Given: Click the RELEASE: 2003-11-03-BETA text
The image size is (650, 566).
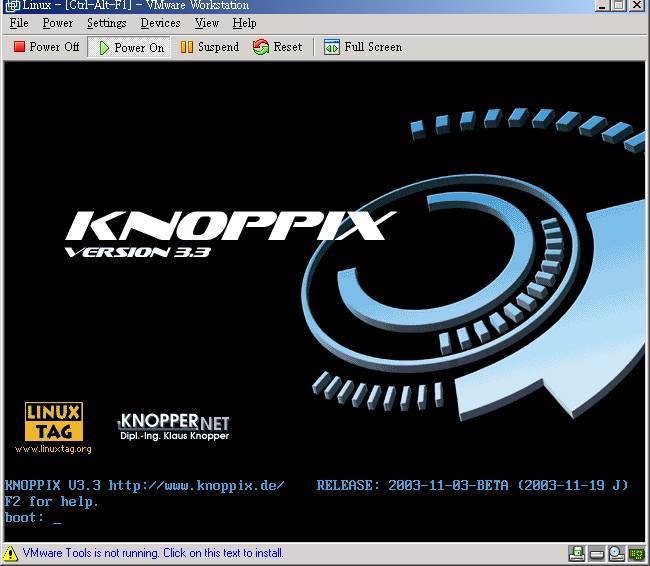Looking at the screenshot, I should tap(412, 485).
